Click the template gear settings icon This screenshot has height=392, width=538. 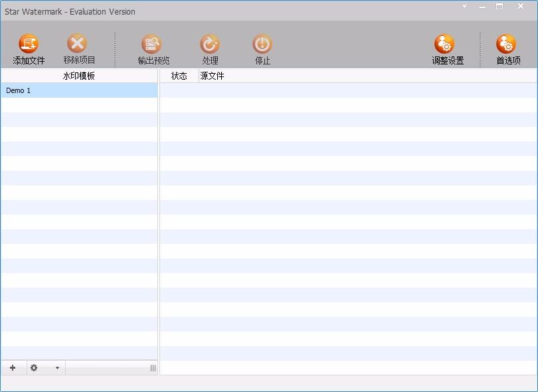pyautogui.click(x=34, y=368)
